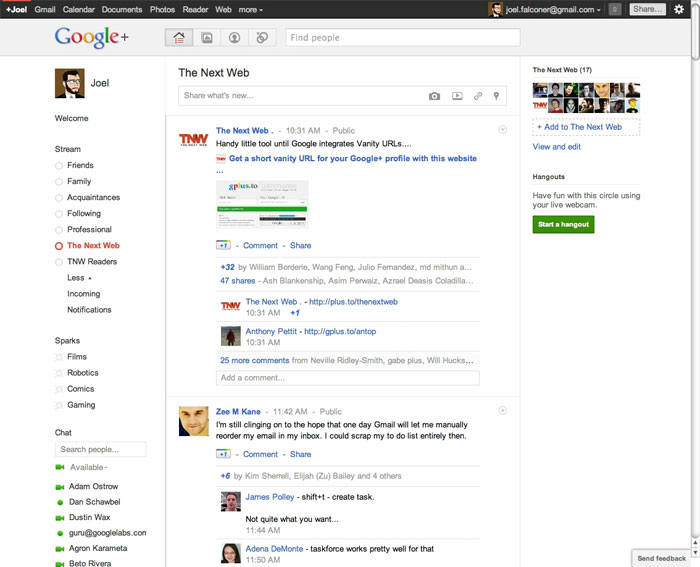Attach a video using the video icon
Image resolution: width=700 pixels, height=567 pixels.
[x=457, y=96]
